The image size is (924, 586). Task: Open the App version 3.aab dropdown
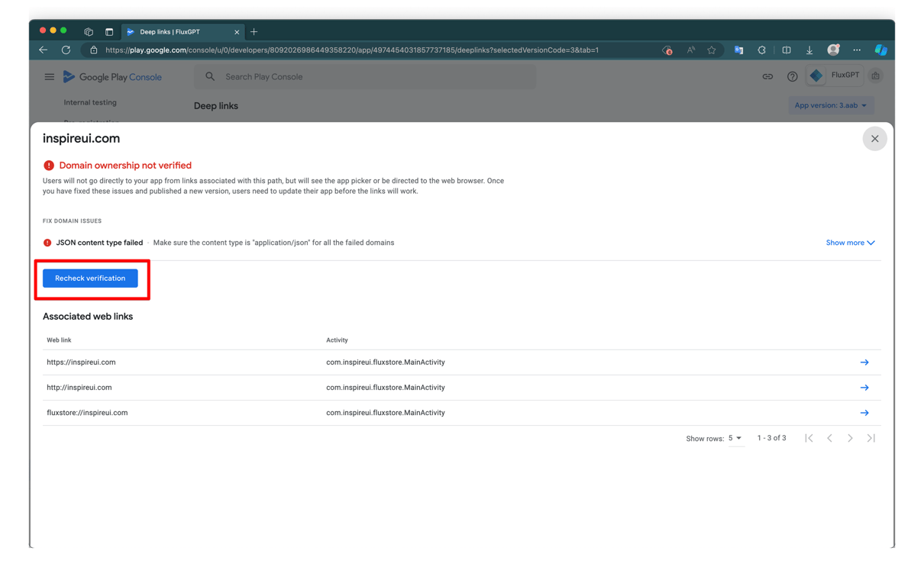pyautogui.click(x=831, y=105)
